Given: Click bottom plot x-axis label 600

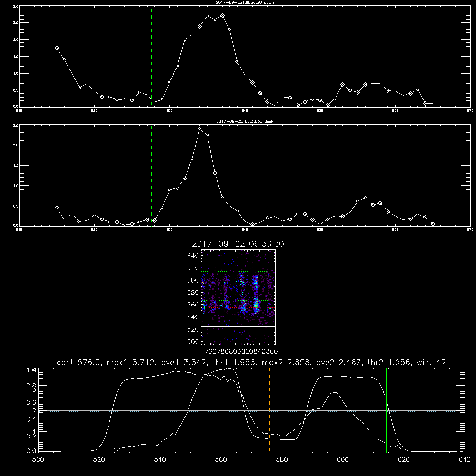Looking at the screenshot, I should click(x=343, y=460).
